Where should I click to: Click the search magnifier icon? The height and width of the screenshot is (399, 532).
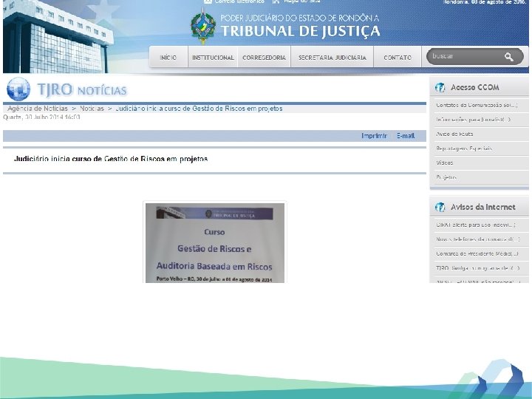pos(508,57)
